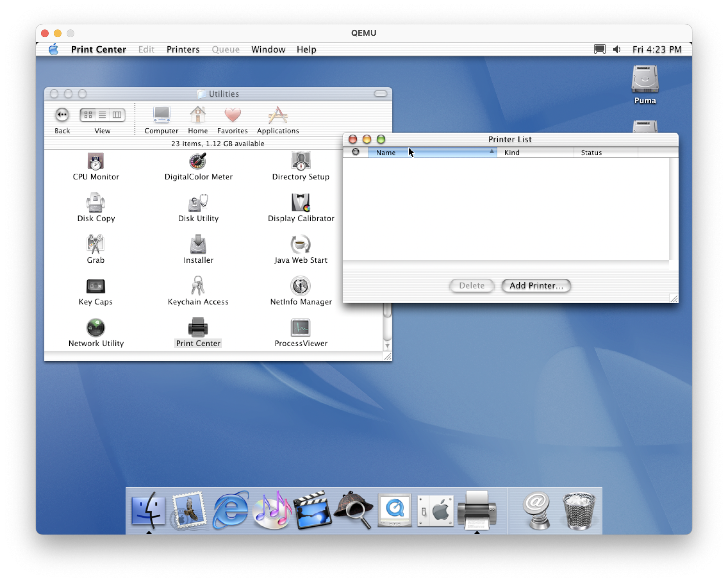The image size is (728, 582).
Task: Open Trash in the Dock
Action: coord(579,510)
